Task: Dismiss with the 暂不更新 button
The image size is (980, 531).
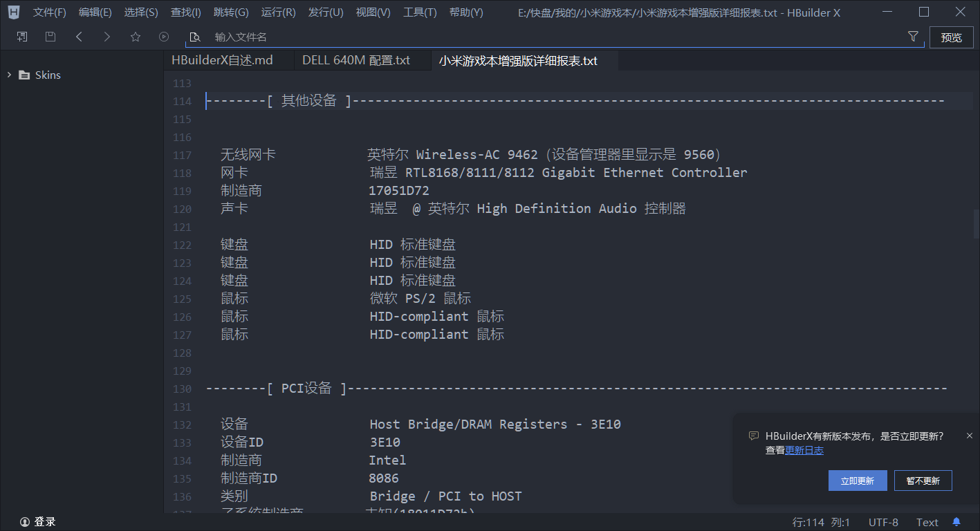Action: tap(923, 481)
